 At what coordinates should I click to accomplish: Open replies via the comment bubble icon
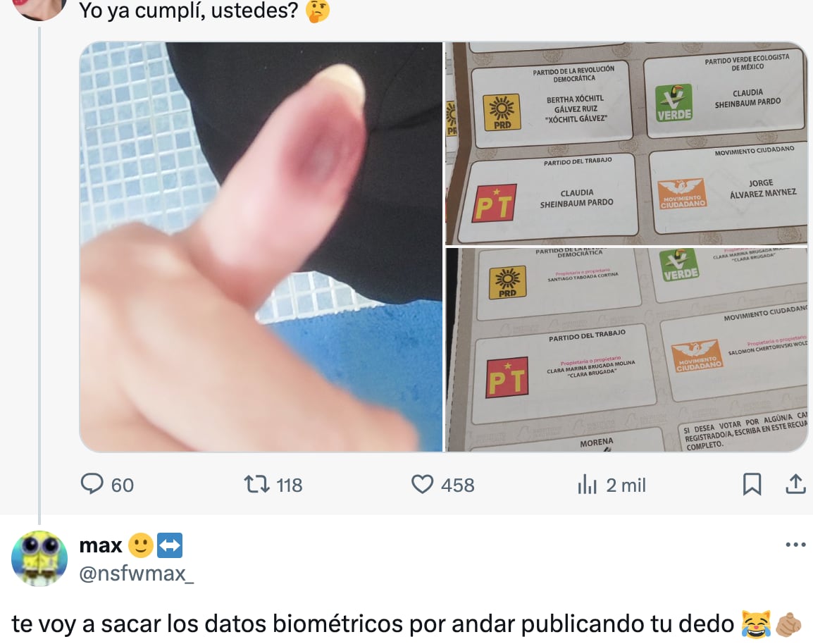coord(92,484)
